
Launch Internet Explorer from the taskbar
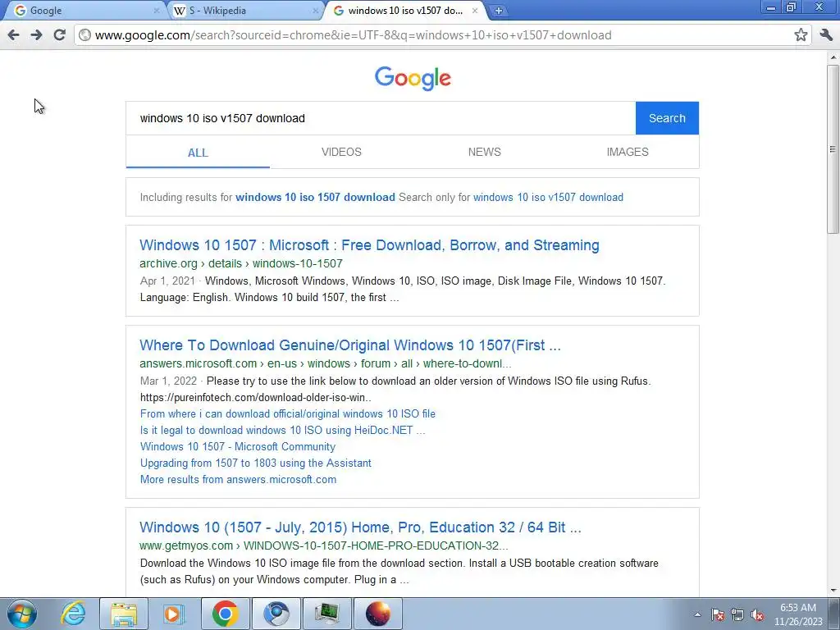73,614
